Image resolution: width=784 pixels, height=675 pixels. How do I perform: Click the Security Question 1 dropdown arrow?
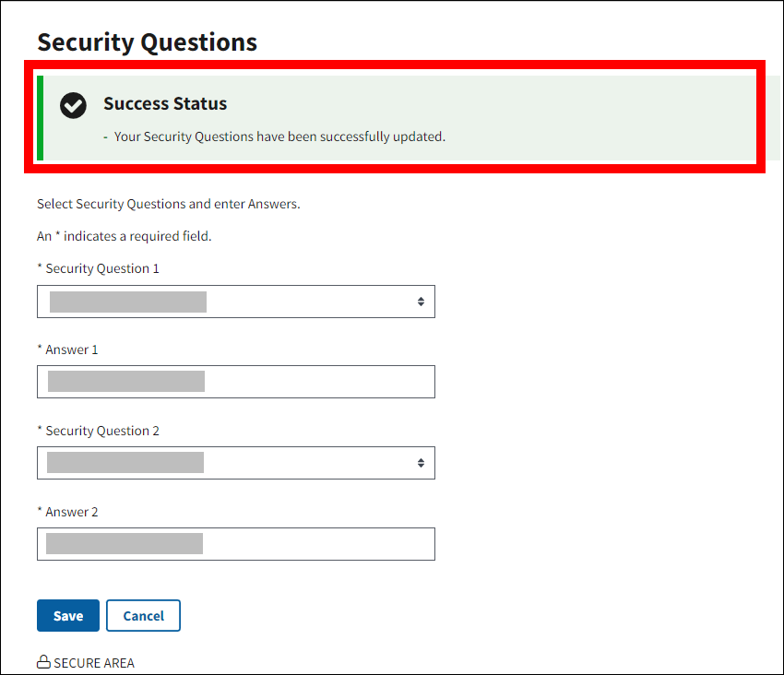click(x=421, y=302)
